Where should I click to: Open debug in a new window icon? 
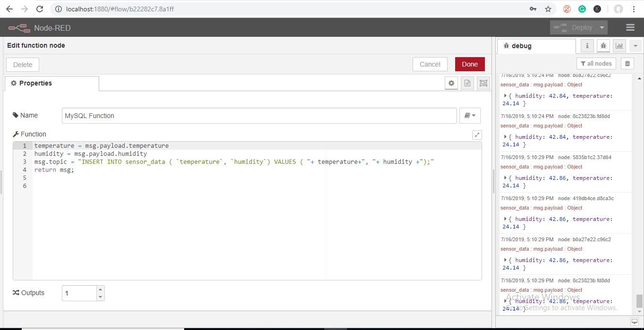[x=635, y=322]
